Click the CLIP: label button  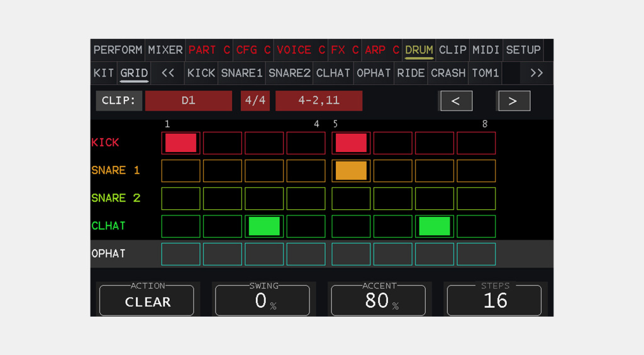119,101
